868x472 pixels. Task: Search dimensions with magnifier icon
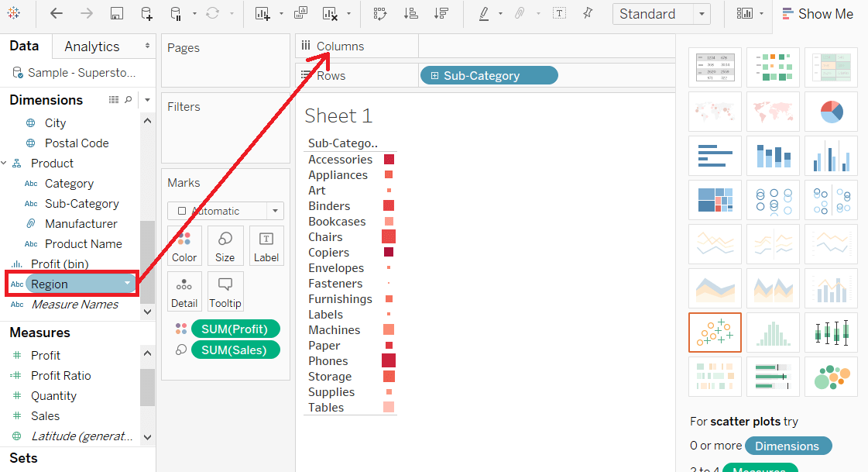click(x=129, y=100)
